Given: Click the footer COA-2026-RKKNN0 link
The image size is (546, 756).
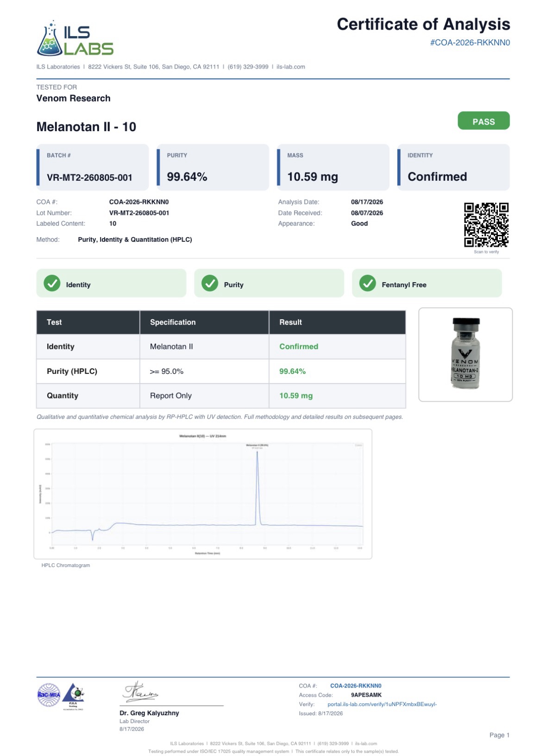Looking at the screenshot, I should [x=356, y=686].
